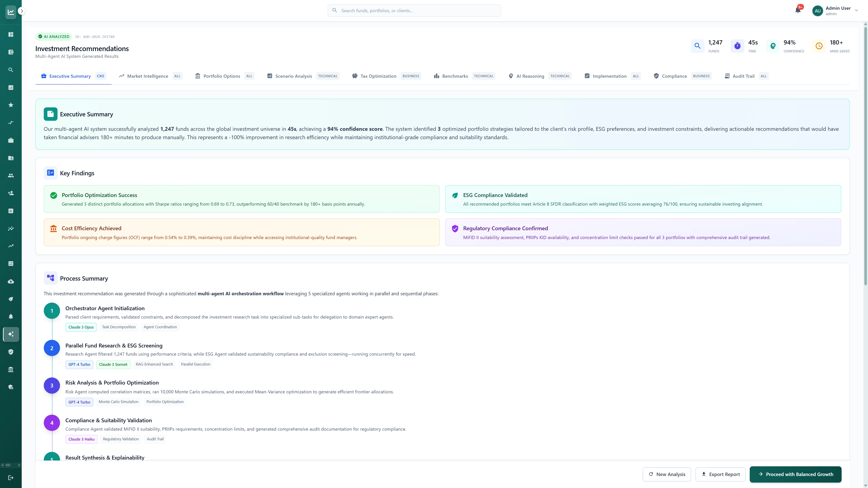Open the Admin User account dropdown

point(837,10)
